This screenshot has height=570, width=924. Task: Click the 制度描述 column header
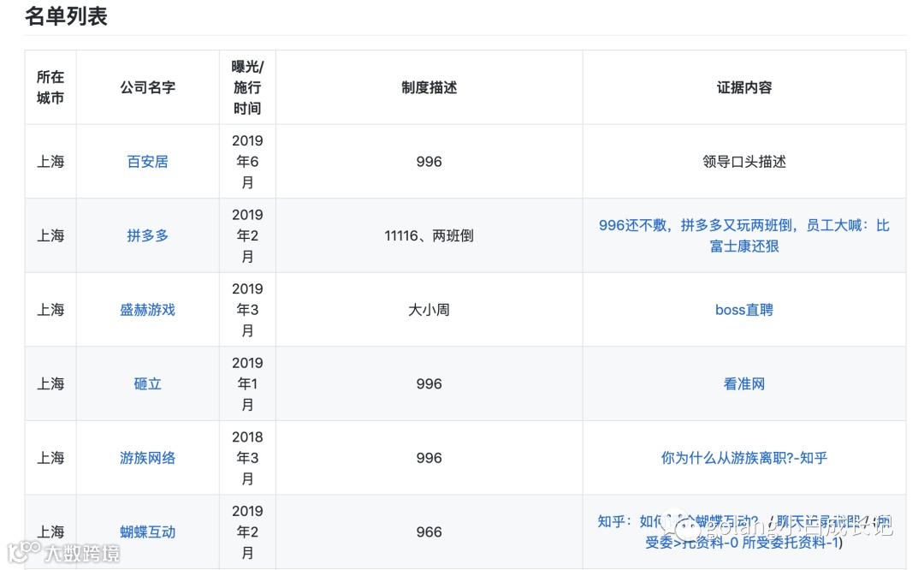[429, 87]
